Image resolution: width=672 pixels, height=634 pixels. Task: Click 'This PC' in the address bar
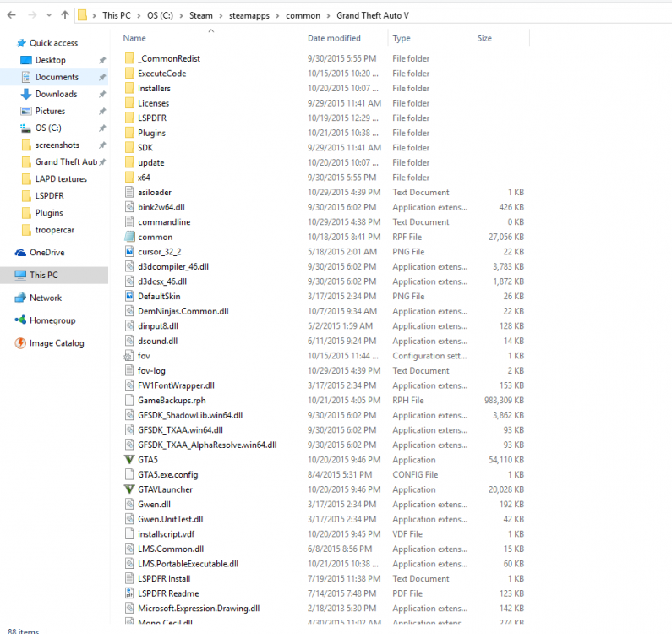pos(117,15)
